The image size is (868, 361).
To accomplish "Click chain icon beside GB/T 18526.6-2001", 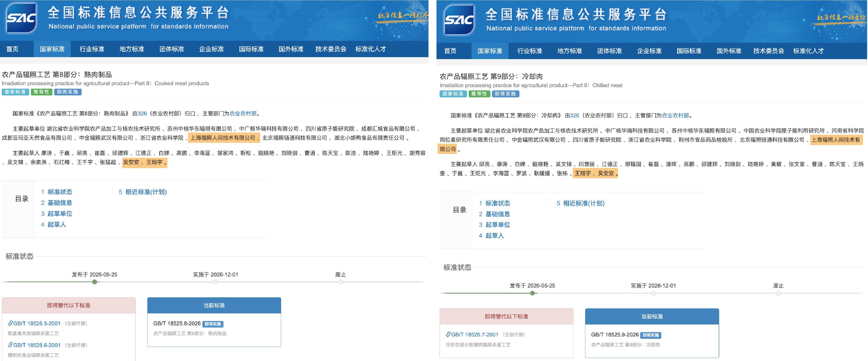I will [x=10, y=345].
